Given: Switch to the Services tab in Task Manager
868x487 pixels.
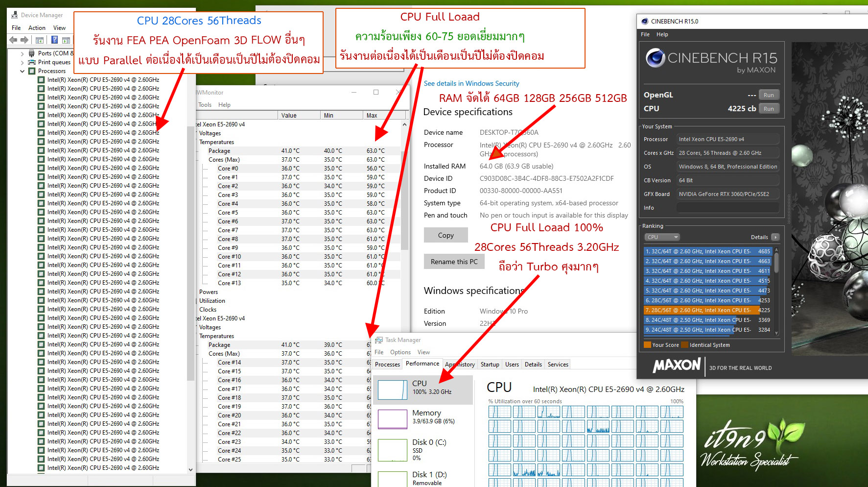Looking at the screenshot, I should 558,365.
